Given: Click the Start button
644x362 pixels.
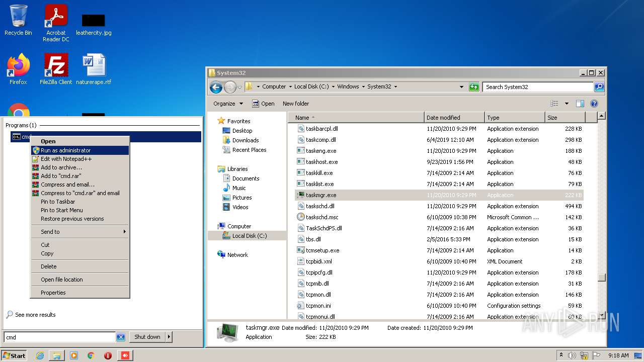Looking at the screenshot, I should (14, 355).
